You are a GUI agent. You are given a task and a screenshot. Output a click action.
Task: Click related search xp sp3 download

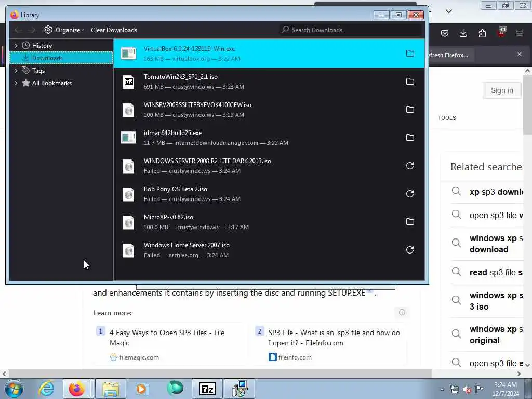496,192
